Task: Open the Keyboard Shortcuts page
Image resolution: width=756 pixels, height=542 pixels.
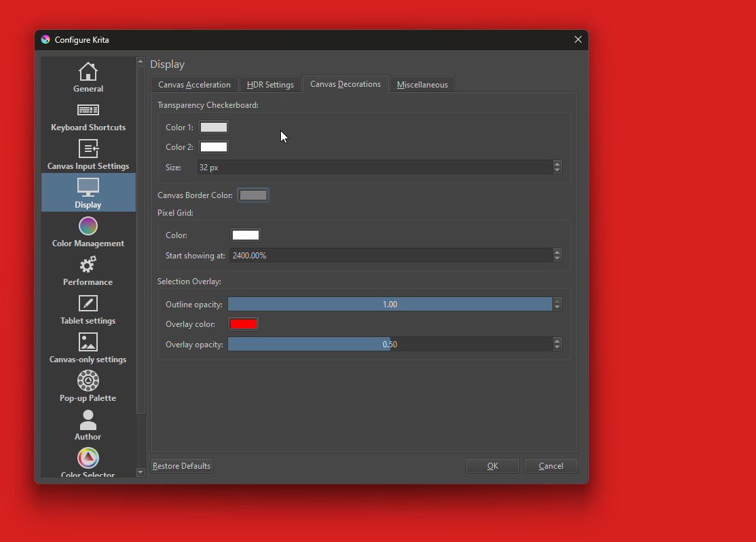Action: [x=88, y=115]
